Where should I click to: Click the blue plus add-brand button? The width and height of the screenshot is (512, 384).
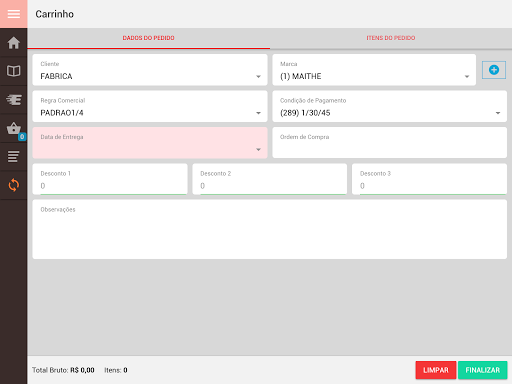point(494,70)
